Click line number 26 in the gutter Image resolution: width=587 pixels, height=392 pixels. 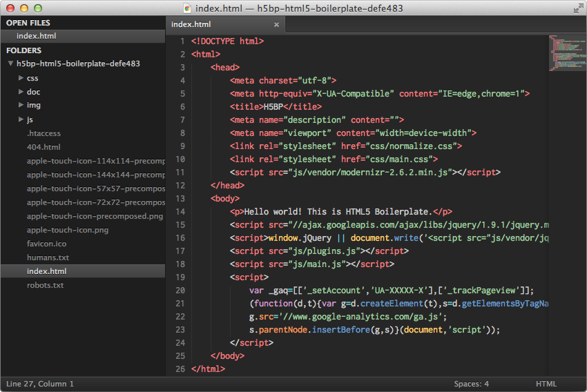coord(180,369)
